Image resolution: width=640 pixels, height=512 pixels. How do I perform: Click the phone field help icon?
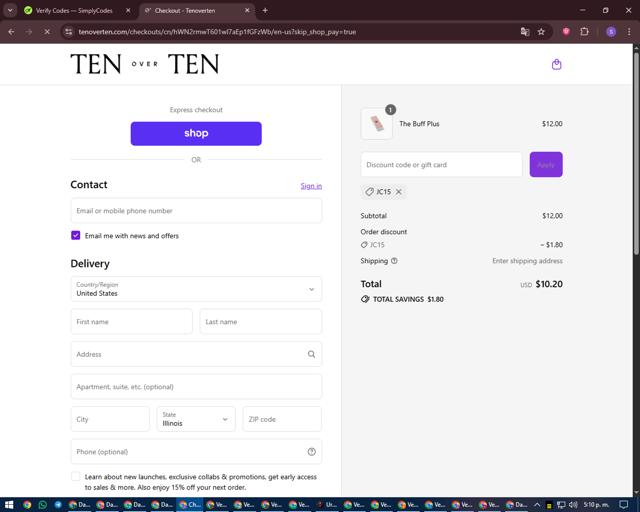point(311,452)
